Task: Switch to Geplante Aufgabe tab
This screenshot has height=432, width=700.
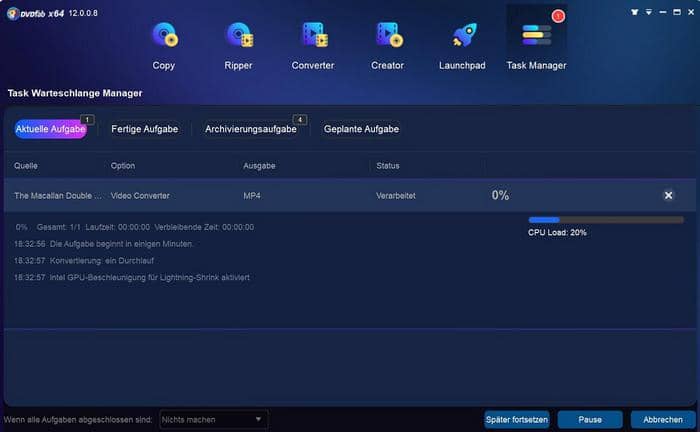Action: [x=362, y=129]
